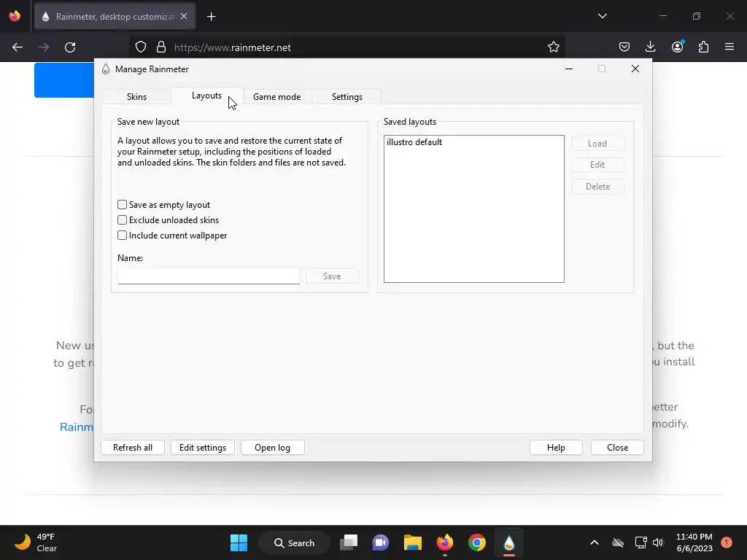The width and height of the screenshot is (747, 560).
Task: Click Refresh all button
Action: pos(133,448)
